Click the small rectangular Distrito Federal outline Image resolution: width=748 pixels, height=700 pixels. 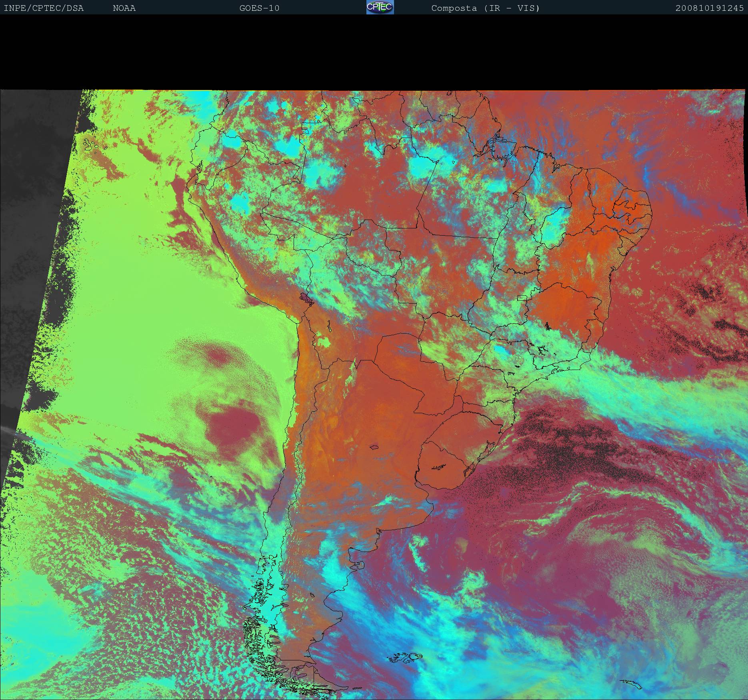pyautogui.click(x=522, y=298)
